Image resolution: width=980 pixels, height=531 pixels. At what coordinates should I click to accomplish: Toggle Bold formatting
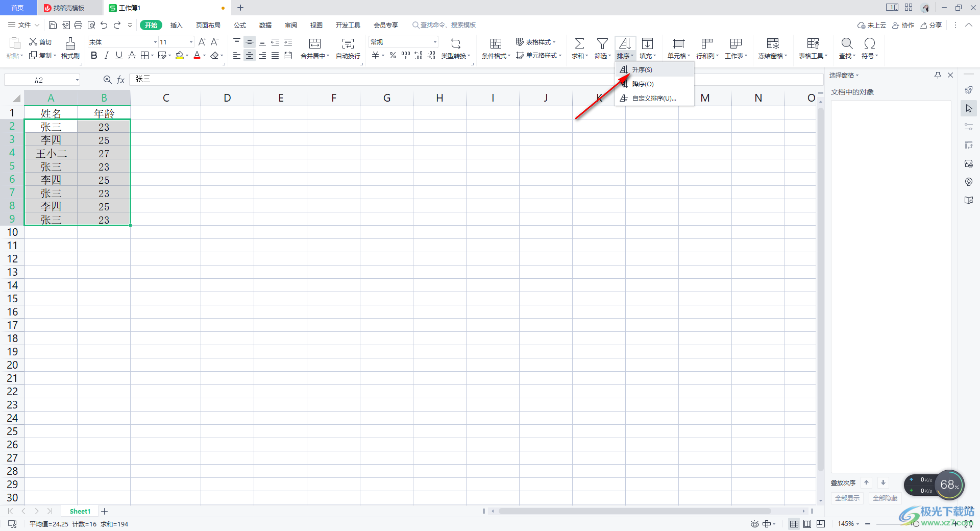click(x=94, y=55)
